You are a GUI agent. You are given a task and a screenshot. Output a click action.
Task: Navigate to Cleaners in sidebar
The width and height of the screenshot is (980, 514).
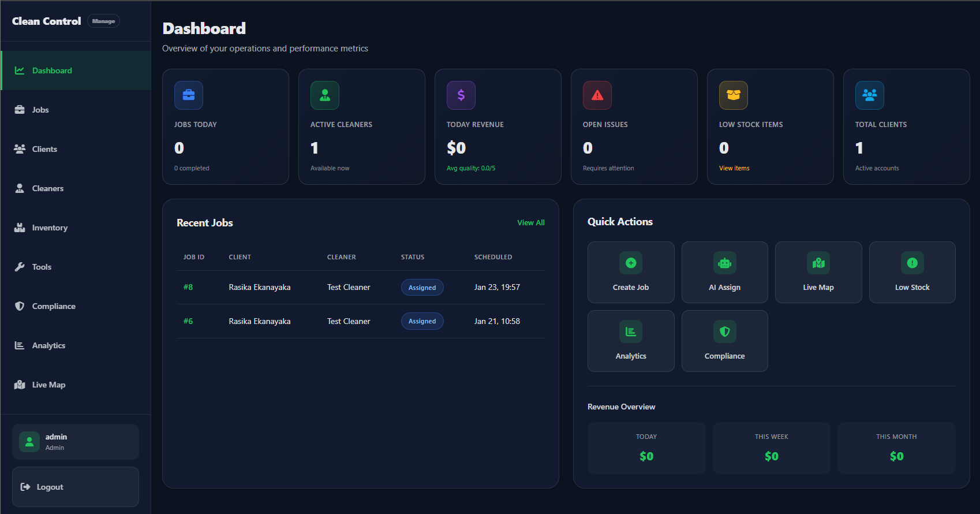point(76,188)
